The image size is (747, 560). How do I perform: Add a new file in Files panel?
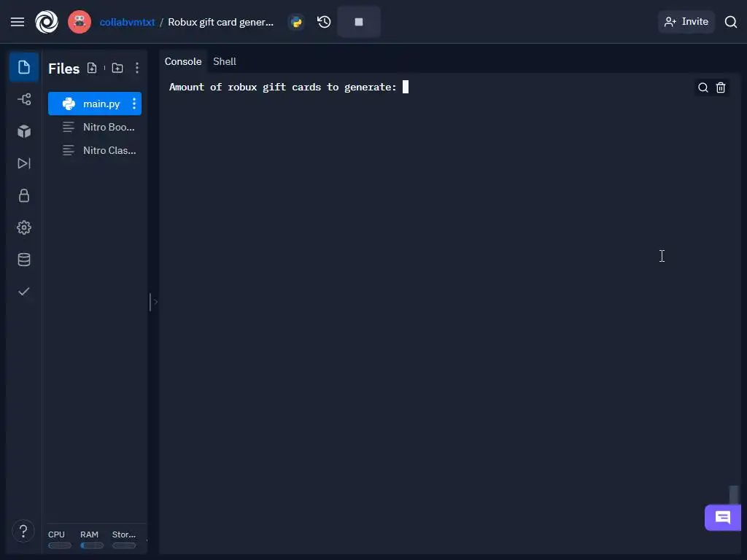[x=92, y=68]
